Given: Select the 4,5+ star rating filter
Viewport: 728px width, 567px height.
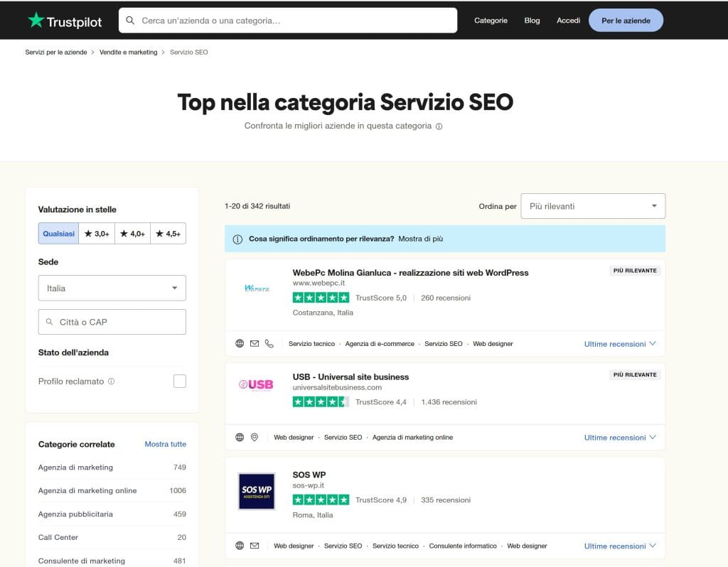Looking at the screenshot, I should [168, 234].
